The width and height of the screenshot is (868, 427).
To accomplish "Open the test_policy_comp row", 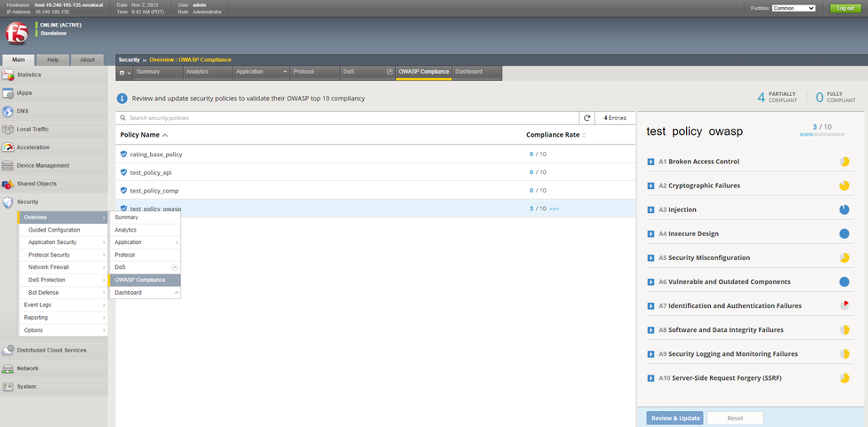I will 375,190.
